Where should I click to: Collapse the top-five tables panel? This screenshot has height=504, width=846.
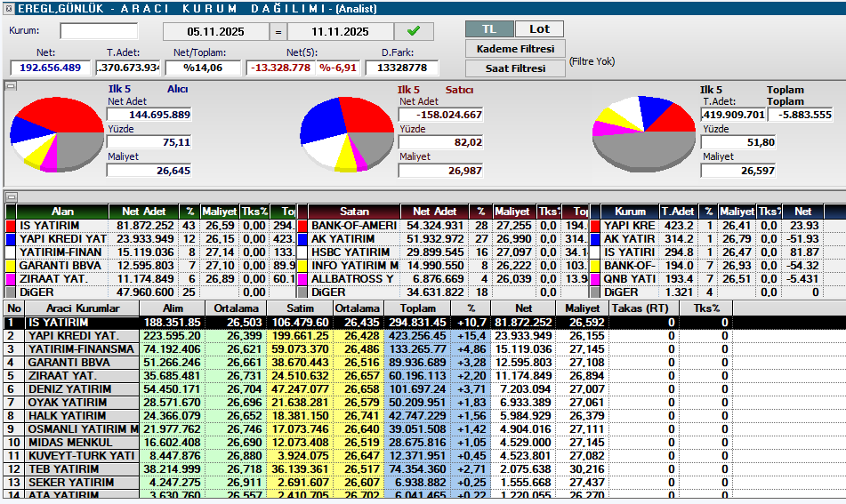click(x=10, y=196)
